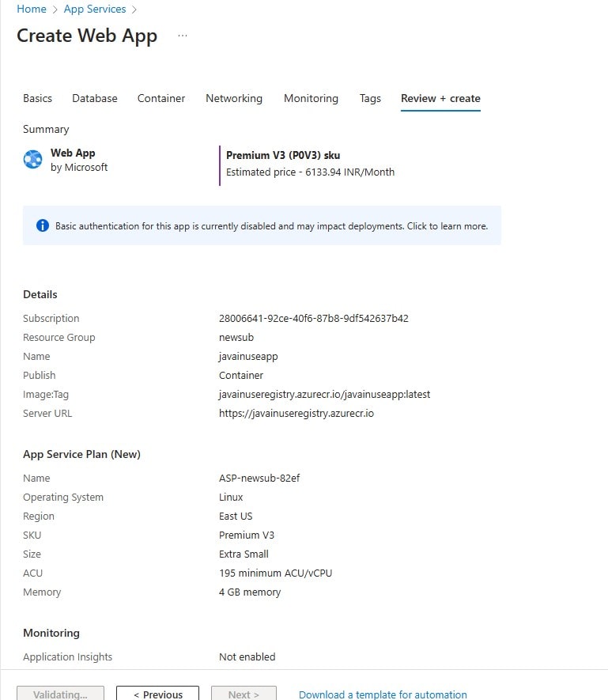
Task: Select the subscription ID value 28006641-92ce...
Action: pyautogui.click(x=313, y=318)
